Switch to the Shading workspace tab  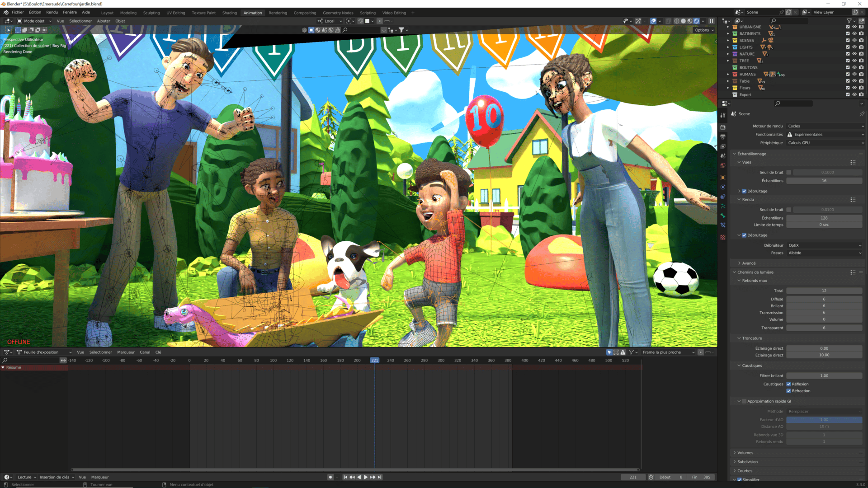(x=229, y=13)
